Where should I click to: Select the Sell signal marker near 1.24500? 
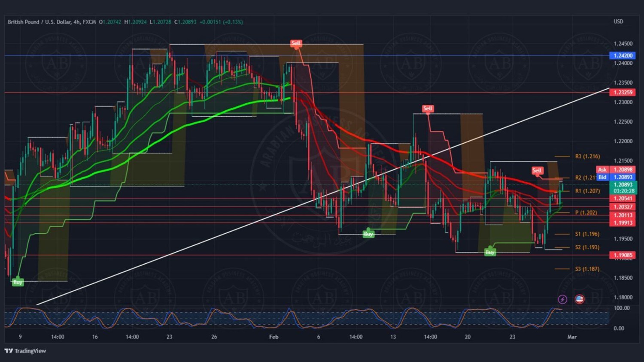tap(296, 43)
